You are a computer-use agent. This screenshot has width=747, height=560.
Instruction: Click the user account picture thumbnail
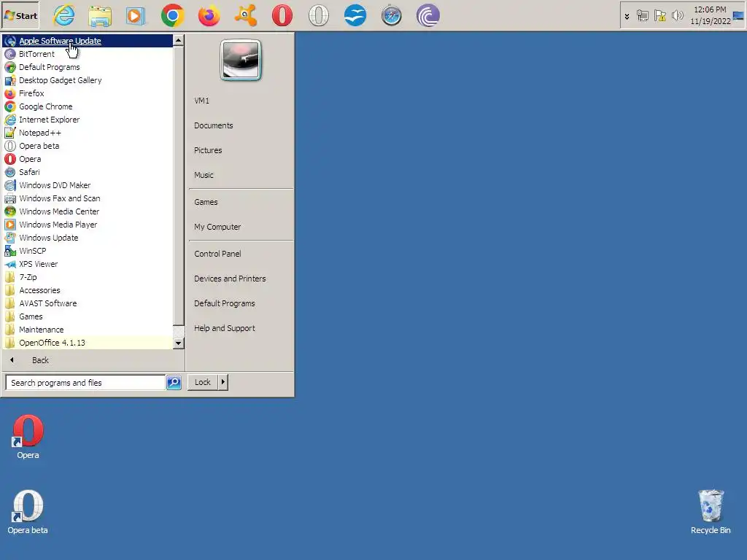click(x=241, y=60)
